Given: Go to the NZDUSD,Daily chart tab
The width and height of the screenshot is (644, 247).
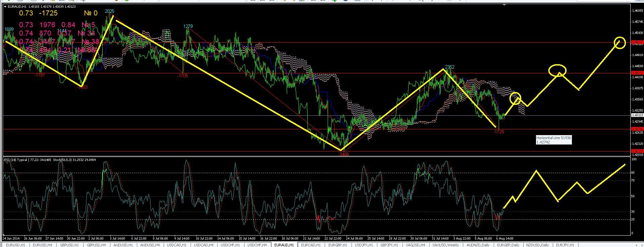Looking at the screenshot, I should [537, 245].
